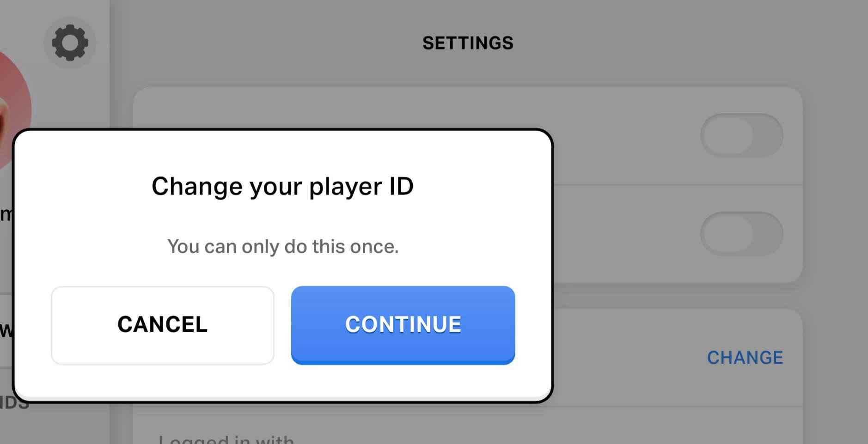This screenshot has height=444, width=868.
Task: Select the blue CHANGE text near bottom right
Action: [745, 357]
